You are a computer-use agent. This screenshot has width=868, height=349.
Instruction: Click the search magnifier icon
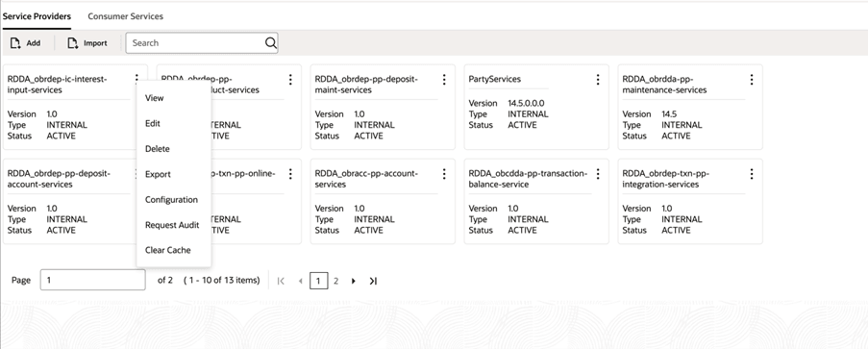coord(270,42)
